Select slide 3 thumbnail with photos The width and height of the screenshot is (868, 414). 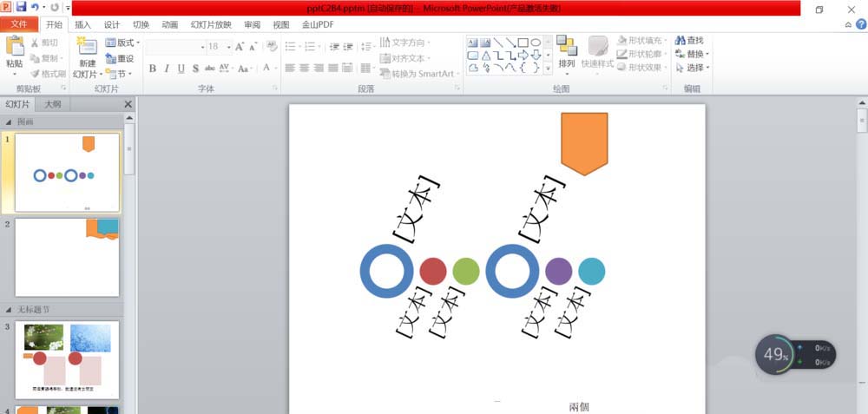(x=67, y=360)
